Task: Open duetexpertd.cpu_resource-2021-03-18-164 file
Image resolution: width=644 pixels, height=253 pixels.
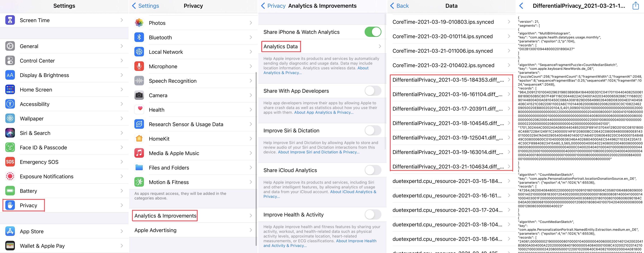Action: [451, 239]
